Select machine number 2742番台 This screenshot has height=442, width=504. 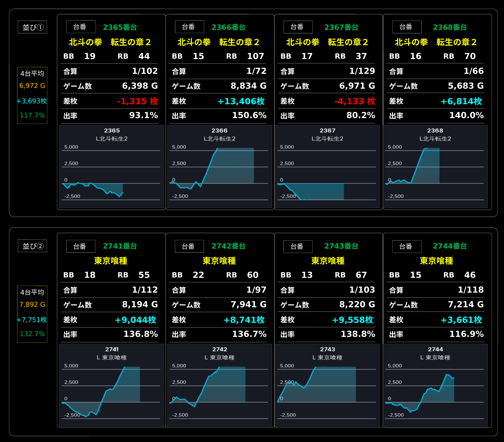[x=229, y=246]
